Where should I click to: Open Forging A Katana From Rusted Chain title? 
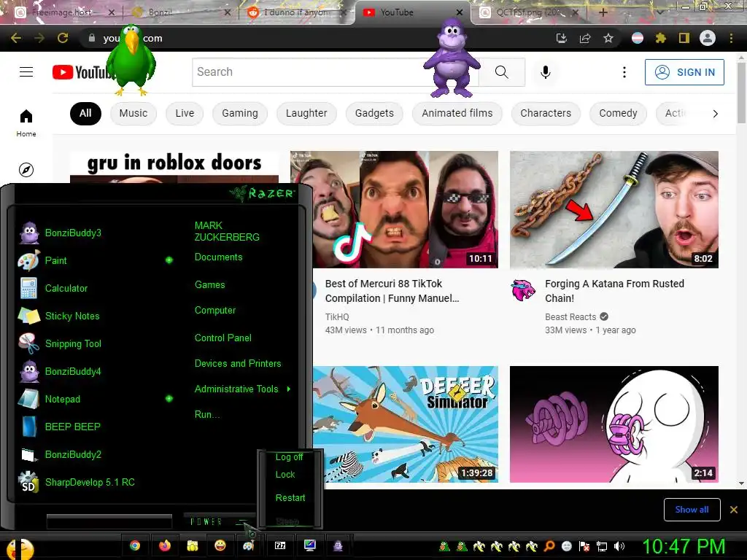614,291
